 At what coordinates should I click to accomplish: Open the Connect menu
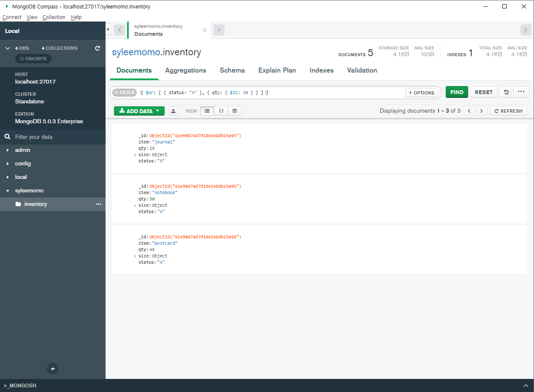[x=12, y=17]
